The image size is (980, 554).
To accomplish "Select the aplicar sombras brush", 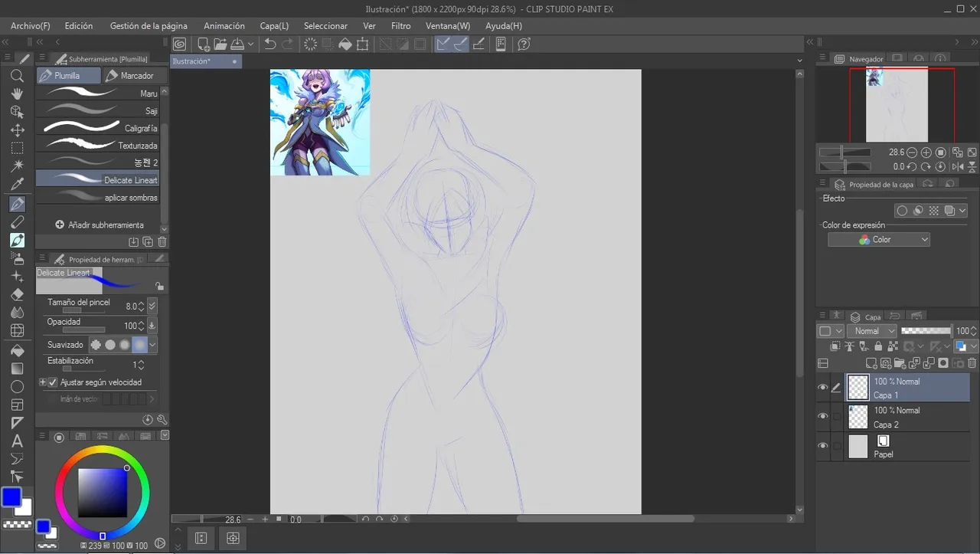I will pos(98,198).
